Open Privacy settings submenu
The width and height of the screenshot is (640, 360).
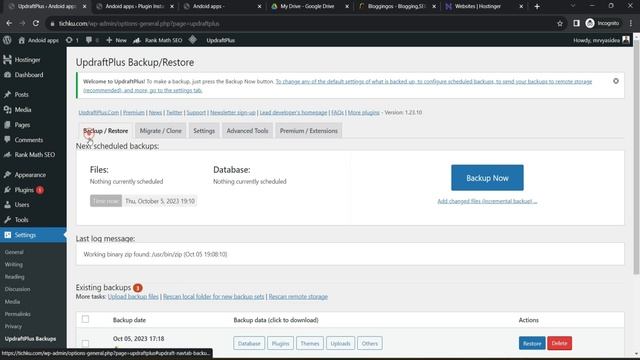click(x=13, y=326)
